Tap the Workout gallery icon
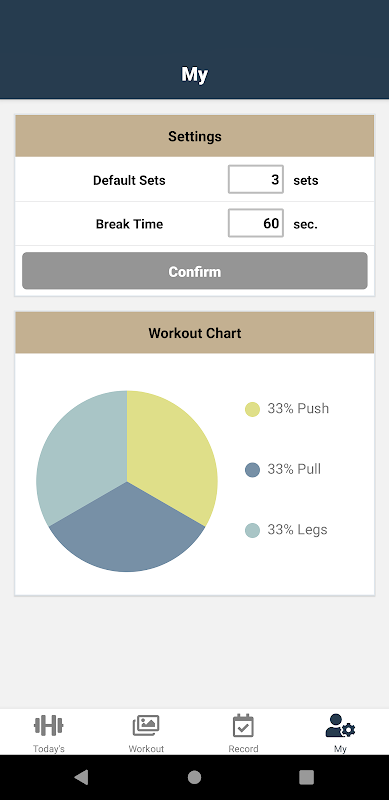Image resolution: width=389 pixels, height=800 pixels. [146, 725]
